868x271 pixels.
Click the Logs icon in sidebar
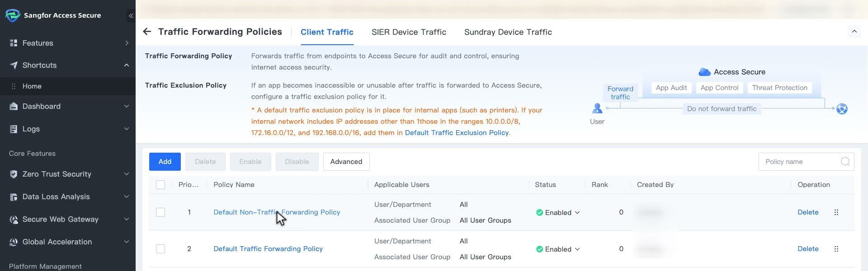[14, 129]
